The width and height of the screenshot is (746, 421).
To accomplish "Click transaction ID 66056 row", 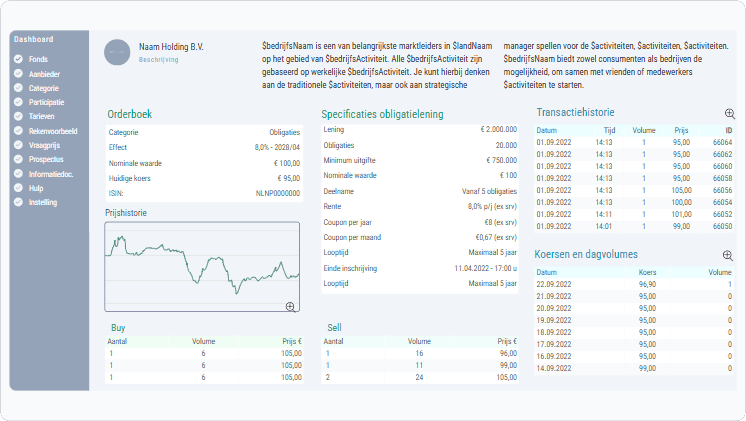I will tap(634, 190).
